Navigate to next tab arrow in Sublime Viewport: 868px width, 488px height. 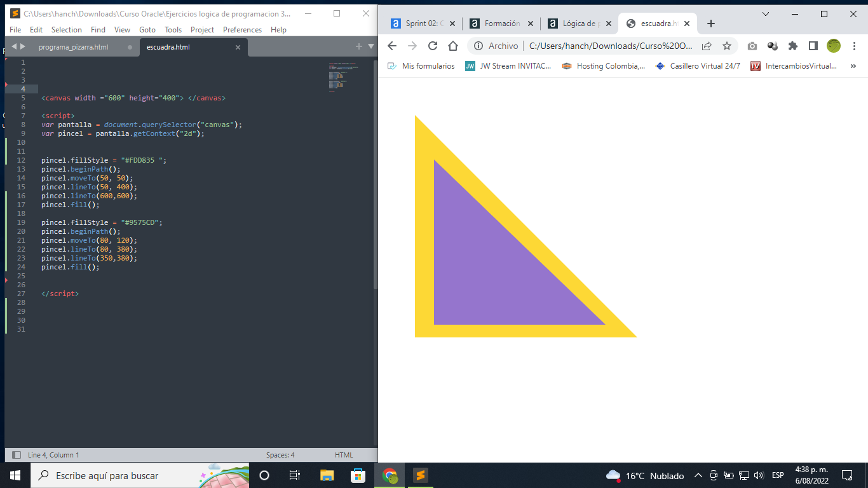23,46
